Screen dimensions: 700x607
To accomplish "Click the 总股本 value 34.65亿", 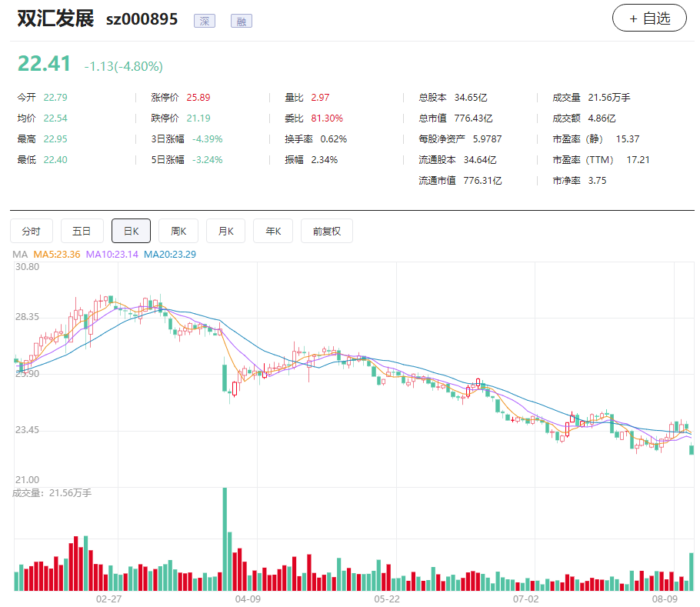I will tap(471, 97).
